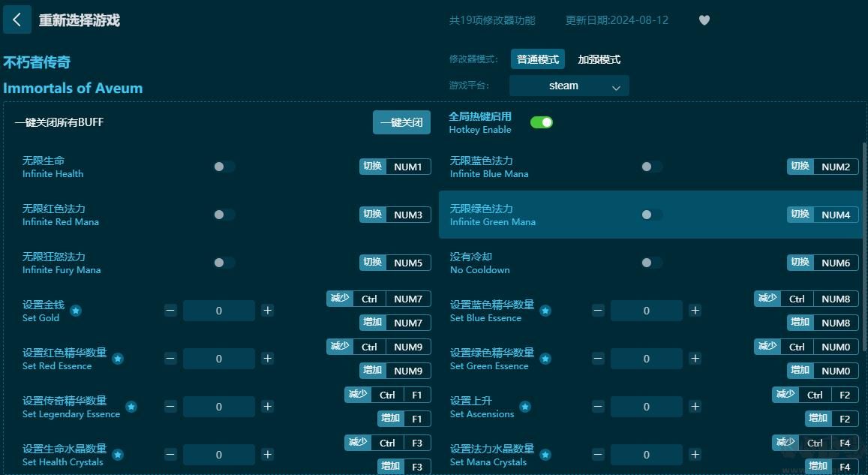Screen dimensions: 868x475
Task: Click star icon next to Set Mana Crystals
Action: pyautogui.click(x=545, y=455)
